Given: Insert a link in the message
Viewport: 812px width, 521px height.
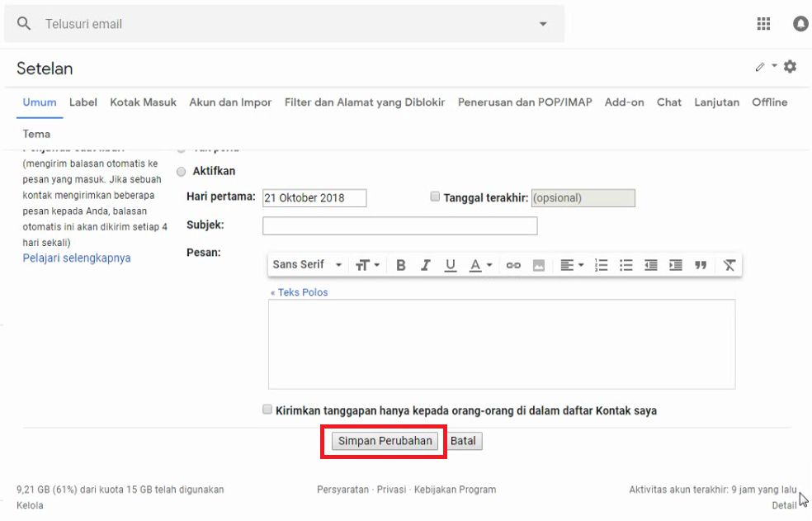Looking at the screenshot, I should [x=513, y=265].
